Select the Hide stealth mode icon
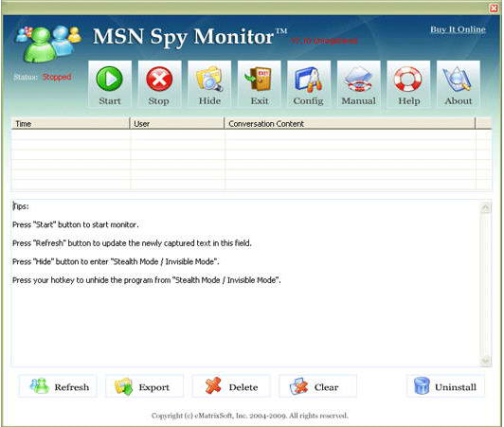The height and width of the screenshot is (427, 504). tap(209, 84)
